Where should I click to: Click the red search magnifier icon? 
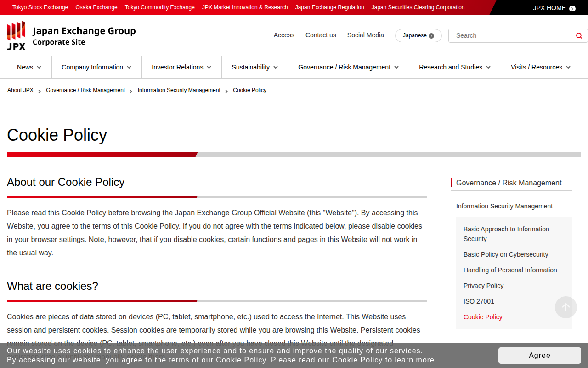pos(579,35)
